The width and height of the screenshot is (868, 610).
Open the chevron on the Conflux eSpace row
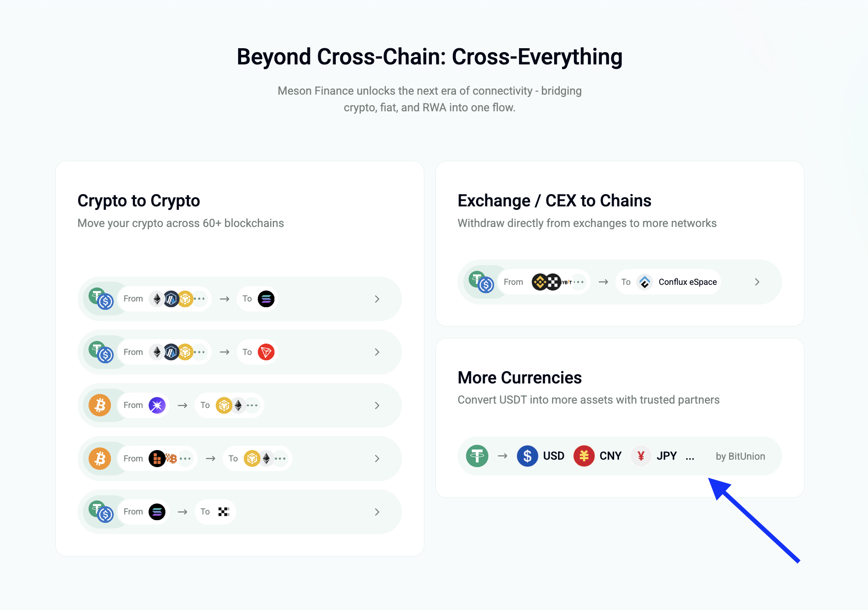(757, 282)
